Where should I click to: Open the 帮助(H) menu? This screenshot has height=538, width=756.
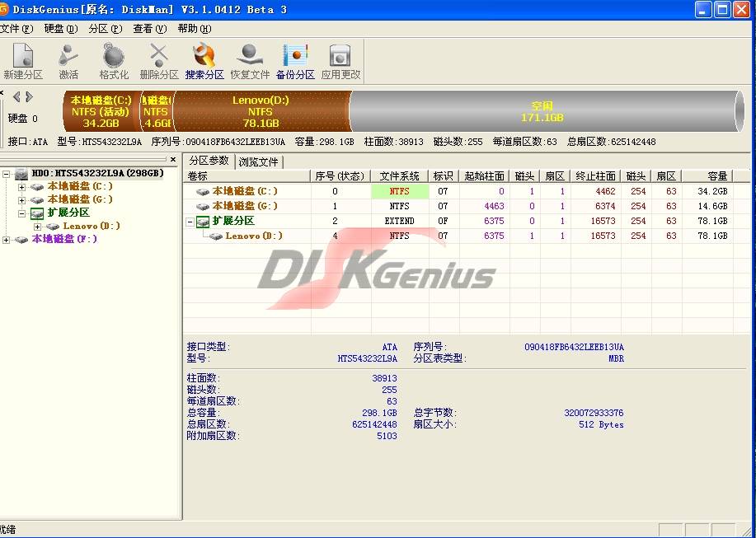[x=195, y=29]
